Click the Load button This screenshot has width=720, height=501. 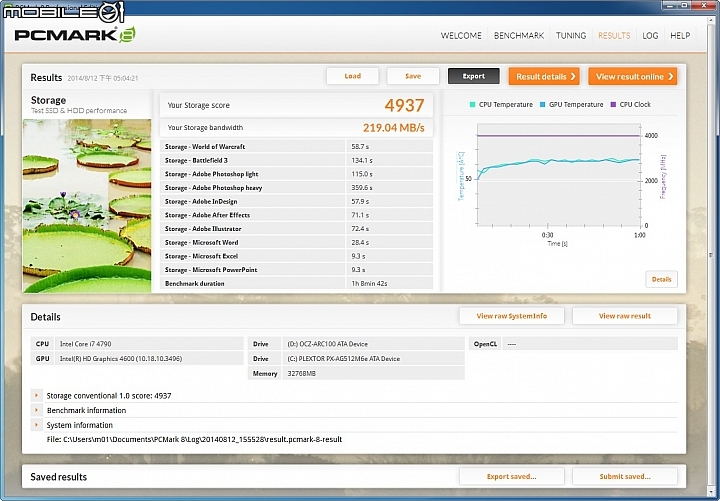353,76
